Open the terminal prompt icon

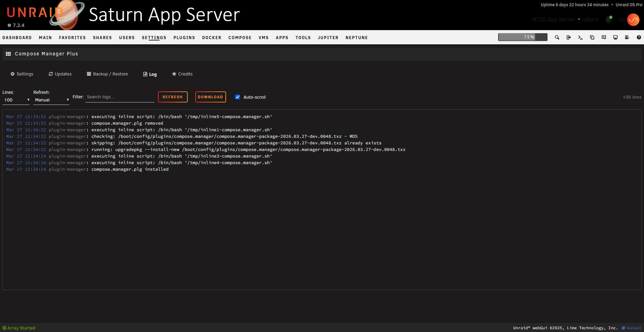pos(580,37)
